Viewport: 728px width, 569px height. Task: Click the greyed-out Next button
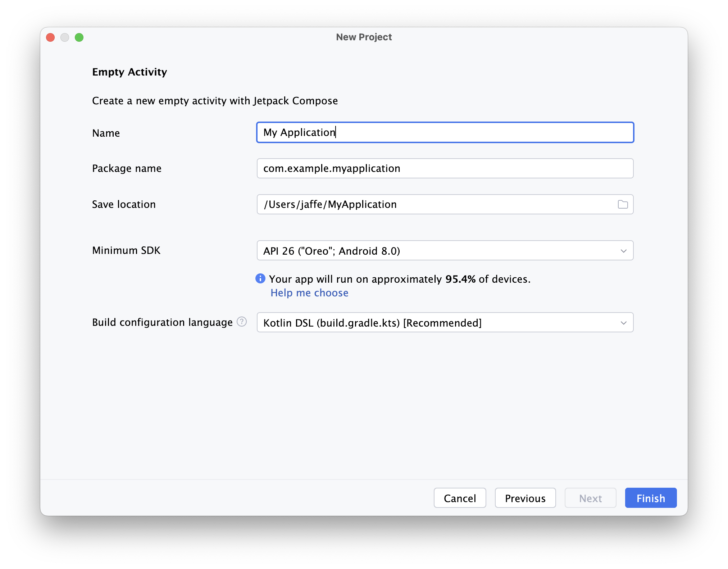[590, 498]
